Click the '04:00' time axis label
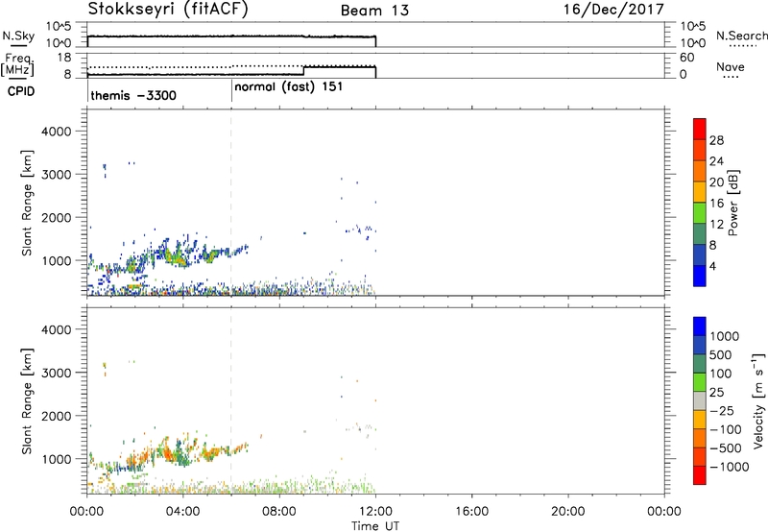 pyautogui.click(x=183, y=512)
